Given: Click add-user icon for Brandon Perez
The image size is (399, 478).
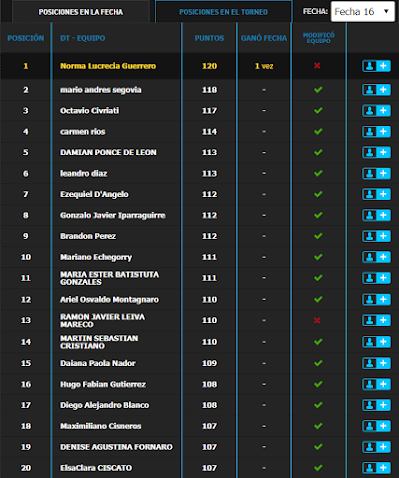Looking at the screenshot, I should click(376, 236).
